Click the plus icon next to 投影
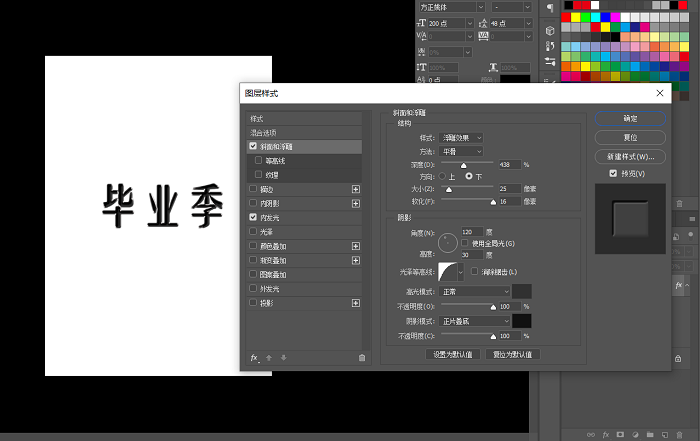The image size is (700, 441). click(355, 303)
